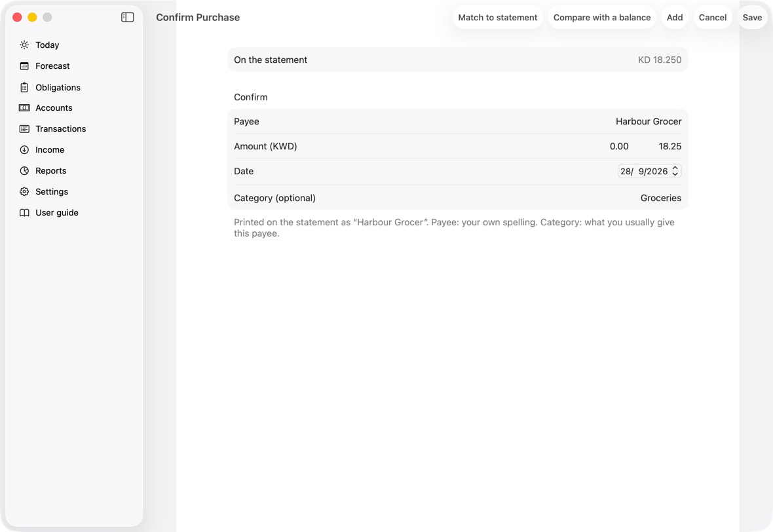This screenshot has height=532, width=773.
Task: Close the window with red button
Action: pyautogui.click(x=17, y=17)
